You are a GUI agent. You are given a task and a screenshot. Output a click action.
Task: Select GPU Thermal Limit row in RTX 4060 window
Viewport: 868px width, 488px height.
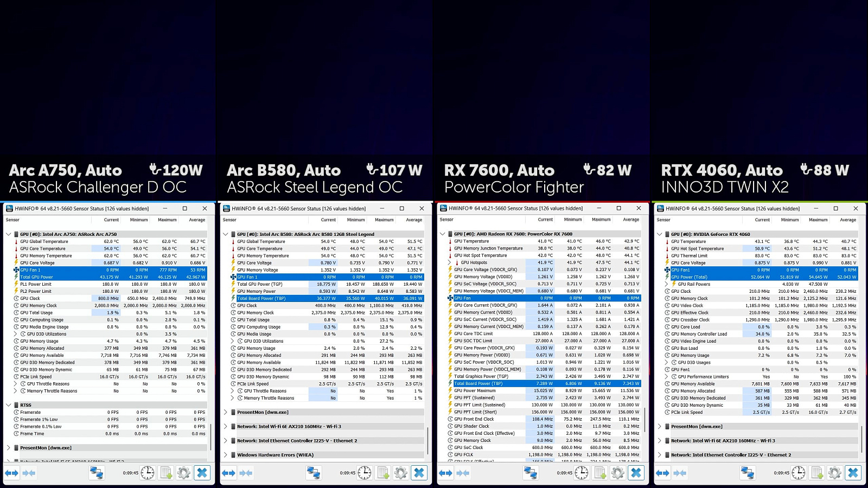point(761,256)
